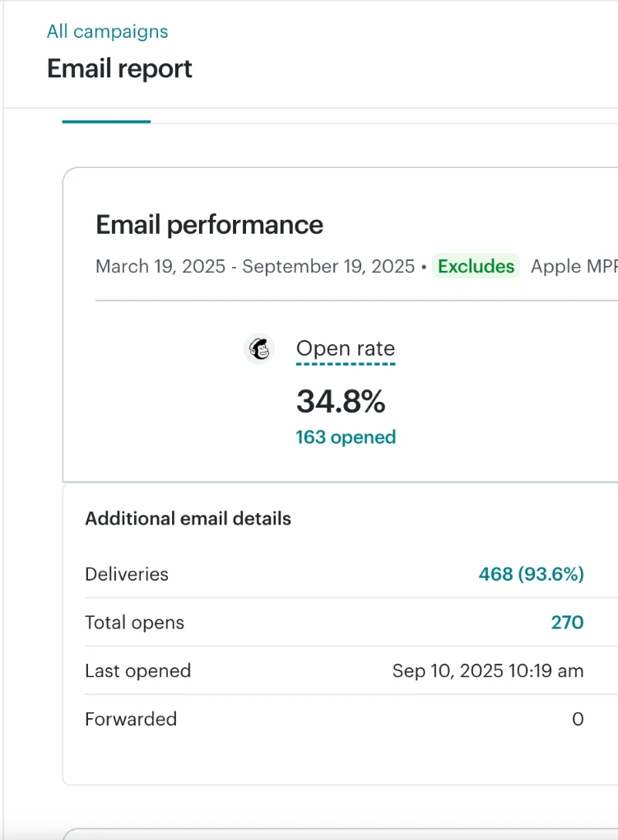This screenshot has width=618, height=840.
Task: Click the Email performance heading
Action: [209, 225]
